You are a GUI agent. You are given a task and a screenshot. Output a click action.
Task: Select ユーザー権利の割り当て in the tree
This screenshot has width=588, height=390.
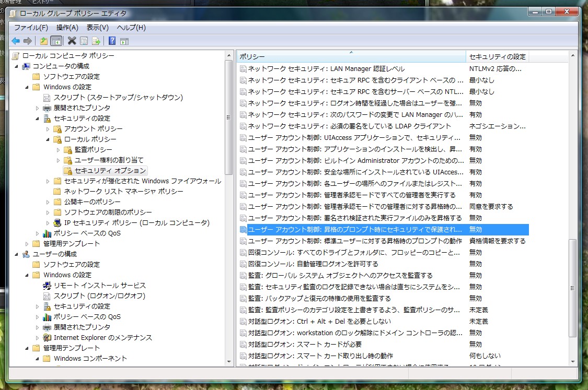click(109, 160)
